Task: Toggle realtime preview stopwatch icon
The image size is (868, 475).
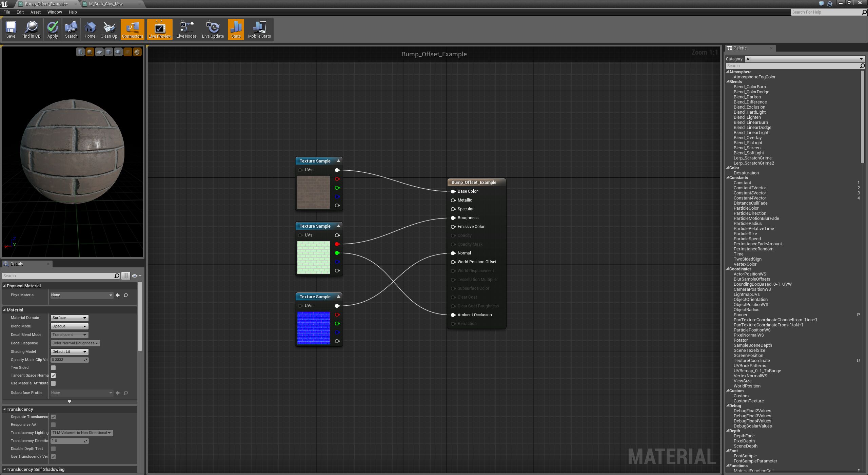Action: pos(137,52)
